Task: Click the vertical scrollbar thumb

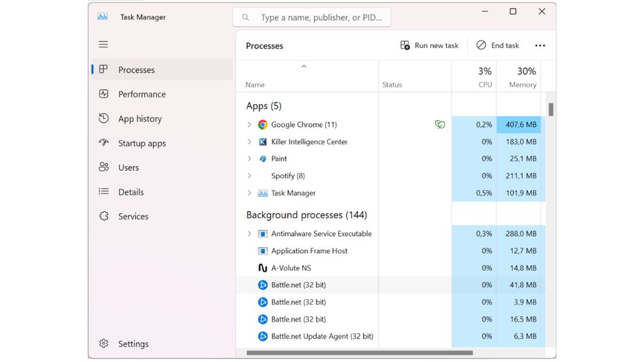Action: pos(551,109)
